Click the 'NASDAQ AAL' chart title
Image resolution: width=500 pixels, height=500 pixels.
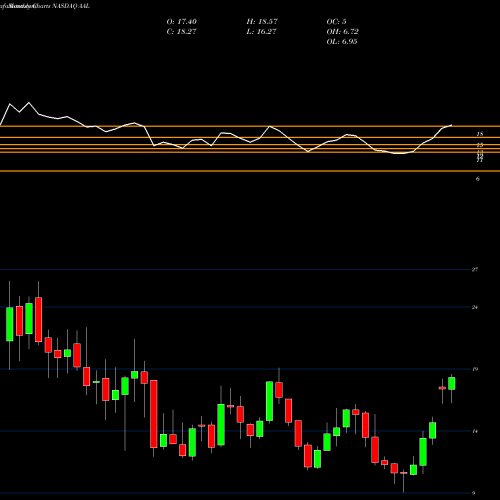[x=71, y=6]
